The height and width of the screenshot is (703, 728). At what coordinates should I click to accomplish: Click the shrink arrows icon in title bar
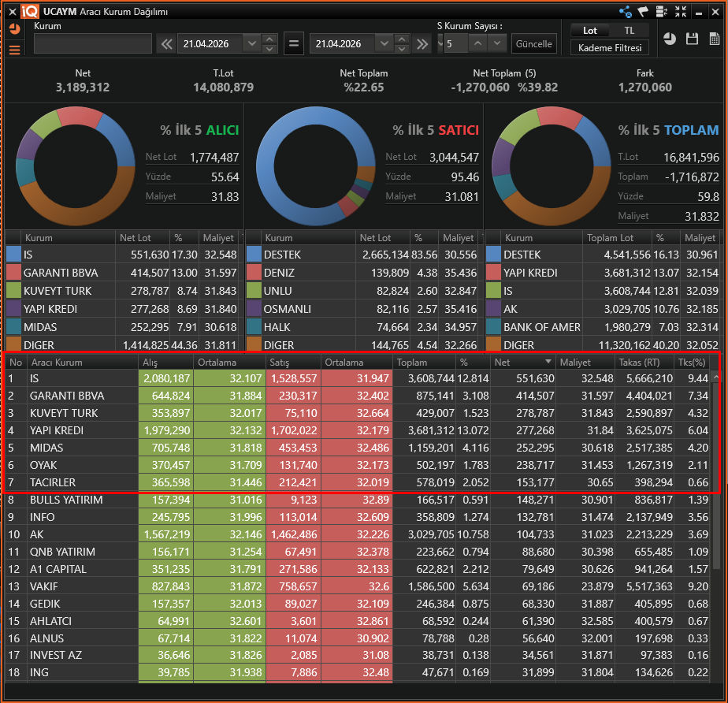click(681, 12)
